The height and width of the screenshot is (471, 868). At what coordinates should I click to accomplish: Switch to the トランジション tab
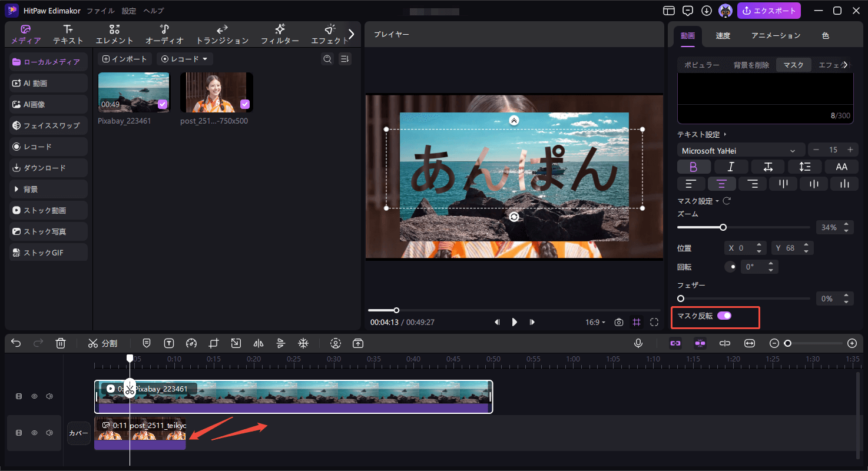pyautogui.click(x=222, y=35)
